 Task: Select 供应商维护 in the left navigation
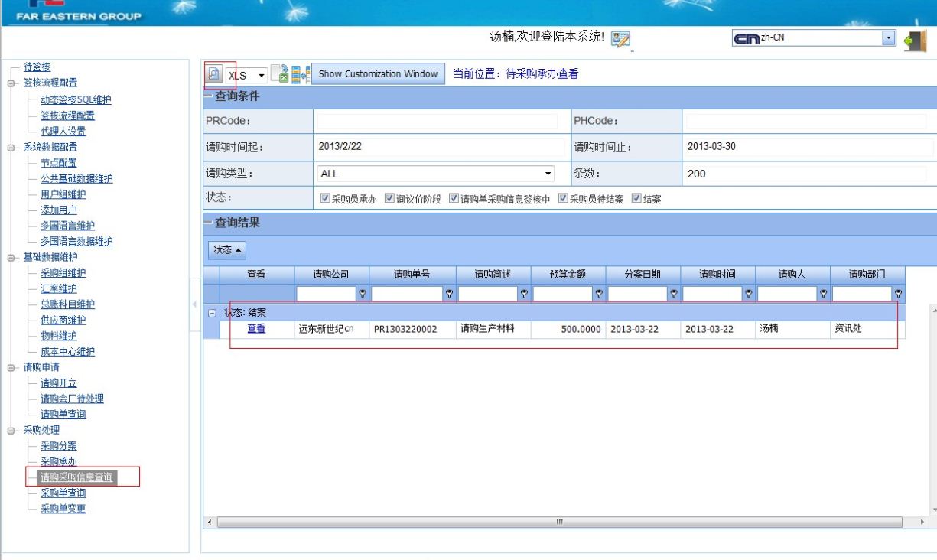[63, 320]
